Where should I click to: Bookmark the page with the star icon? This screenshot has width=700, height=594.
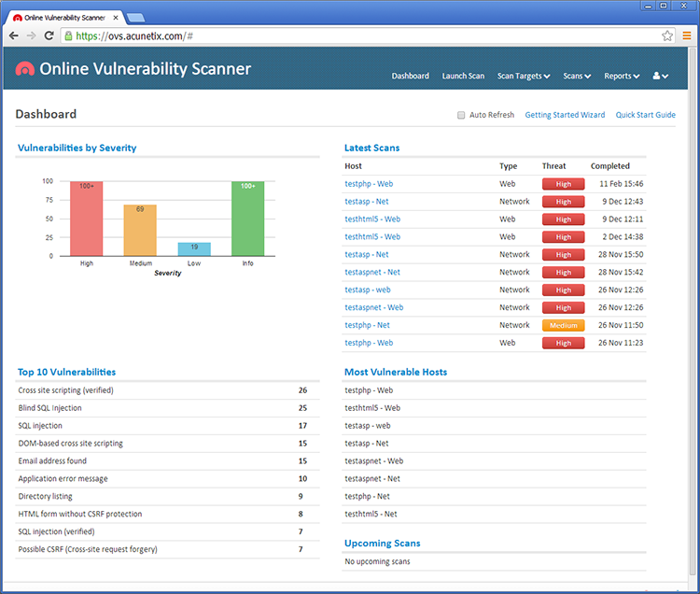click(x=667, y=35)
